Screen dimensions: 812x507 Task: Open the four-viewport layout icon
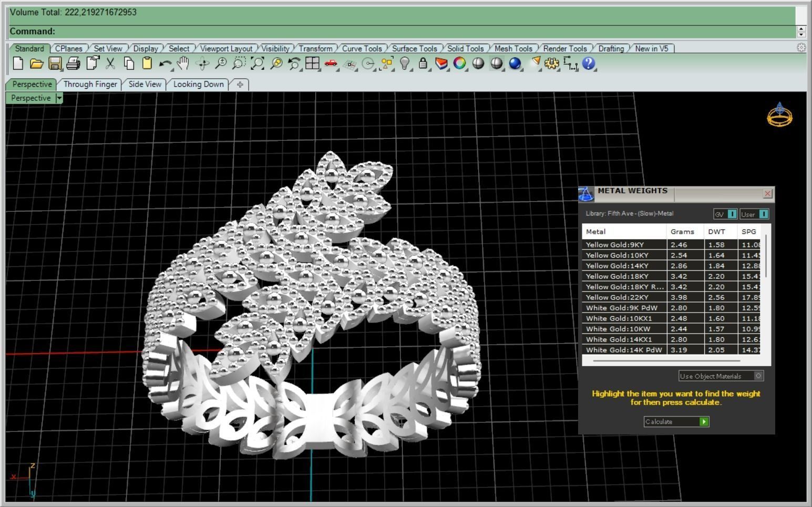pyautogui.click(x=313, y=64)
